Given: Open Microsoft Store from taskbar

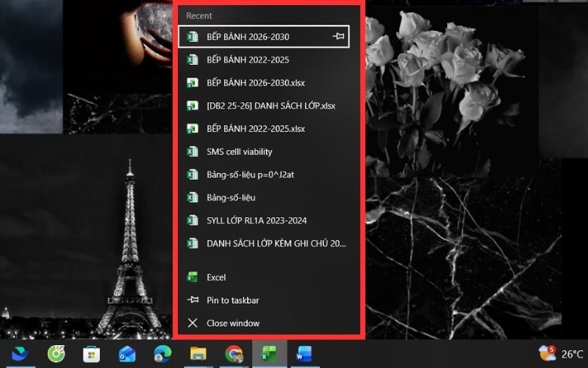Looking at the screenshot, I should (91, 354).
